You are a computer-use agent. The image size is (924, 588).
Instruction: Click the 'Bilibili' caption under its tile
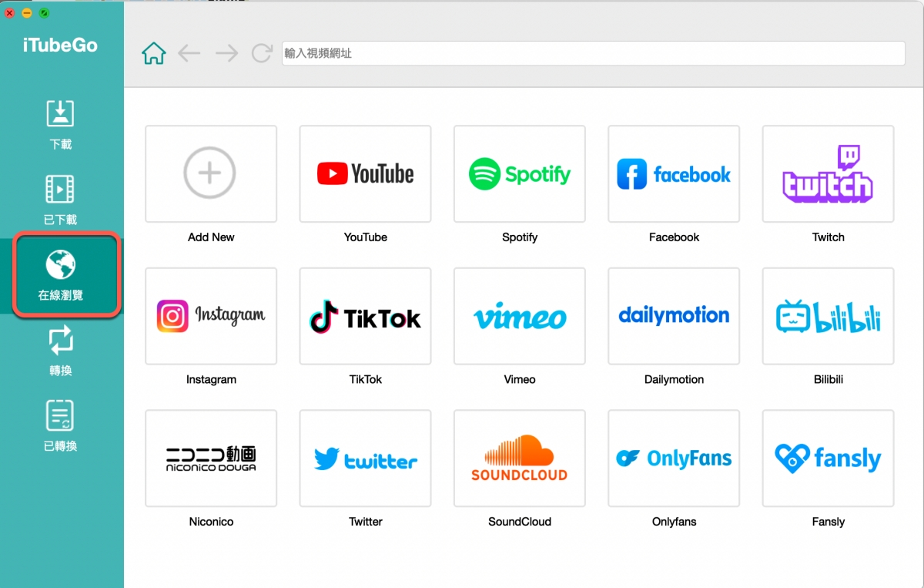[829, 379]
